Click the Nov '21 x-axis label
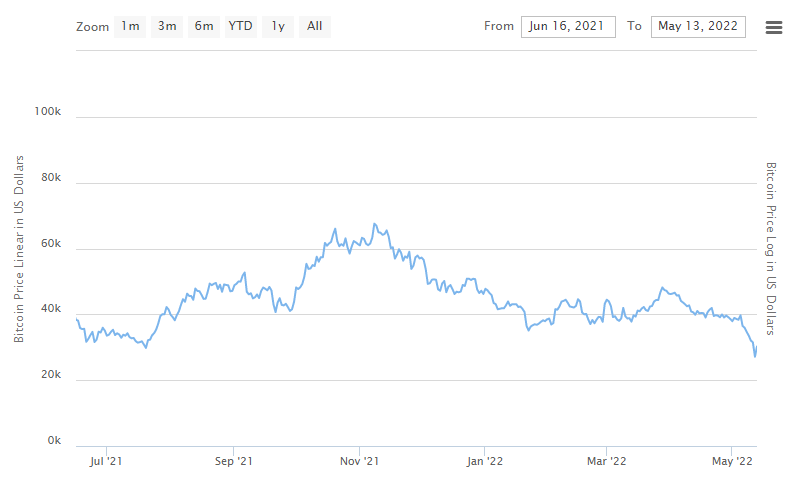This screenshot has width=804, height=485. tap(359, 461)
